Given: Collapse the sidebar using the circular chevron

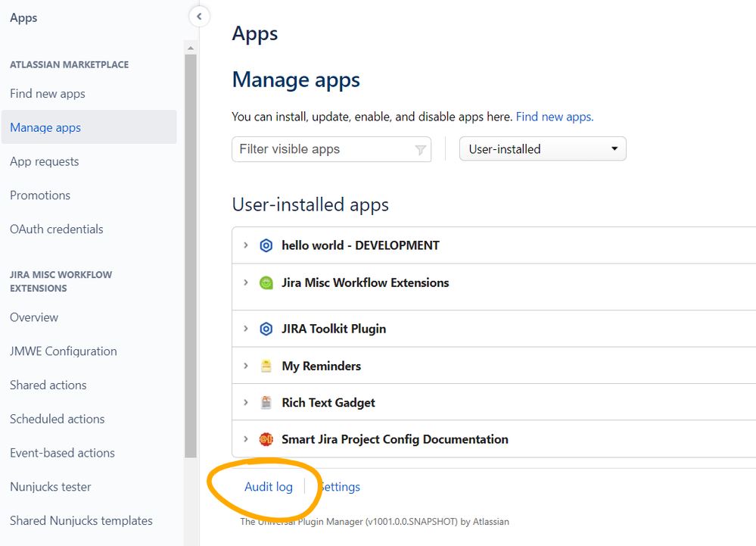Looking at the screenshot, I should [199, 15].
